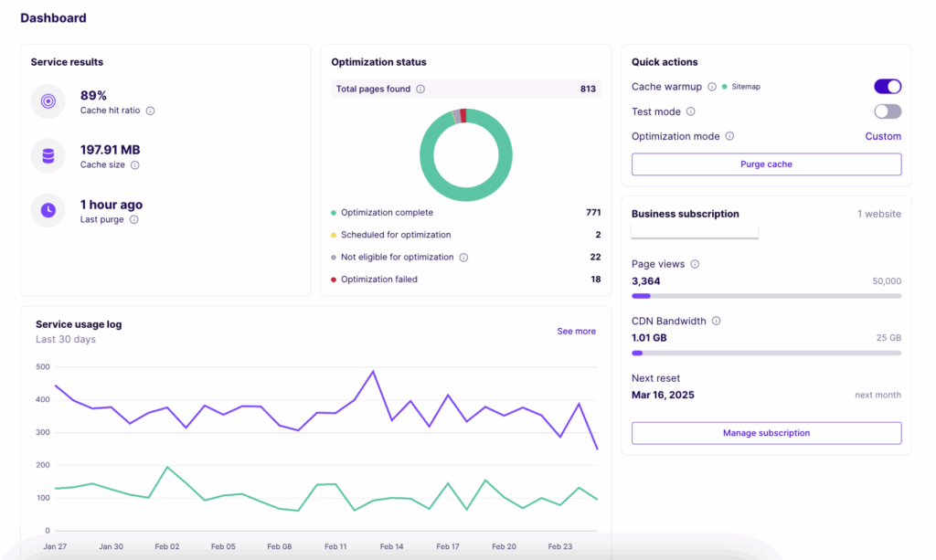Click the clock icon next to Last purge
Screen dimensions: 936x560
pos(48,210)
